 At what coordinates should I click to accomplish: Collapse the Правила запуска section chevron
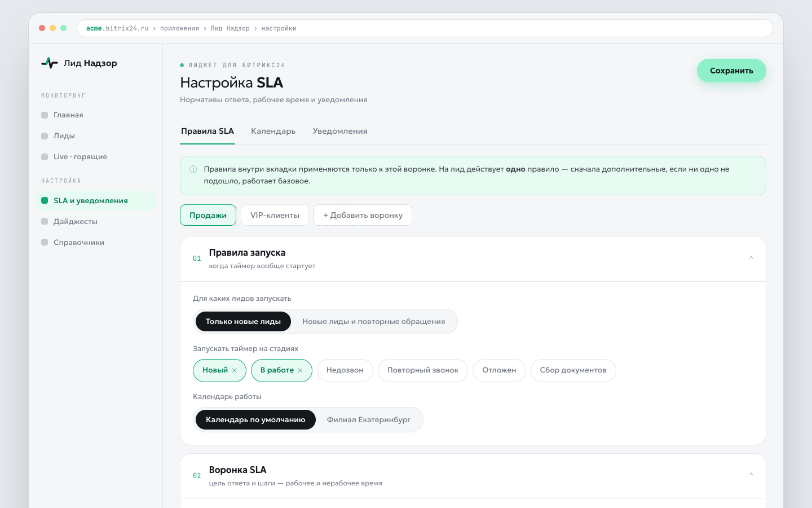point(751,258)
